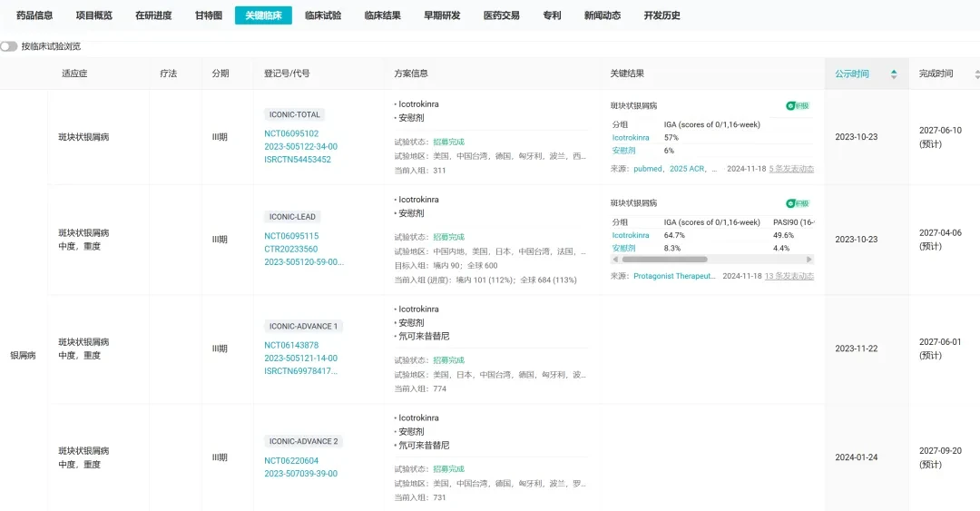Toggle the 按临床试验浏览 switch
980x511 pixels.
(9, 46)
